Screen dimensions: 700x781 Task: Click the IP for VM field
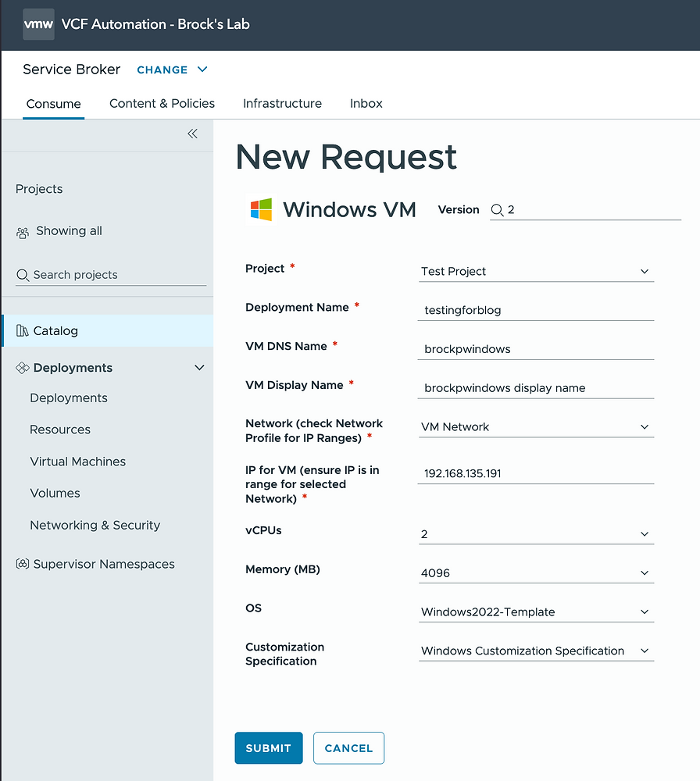536,473
